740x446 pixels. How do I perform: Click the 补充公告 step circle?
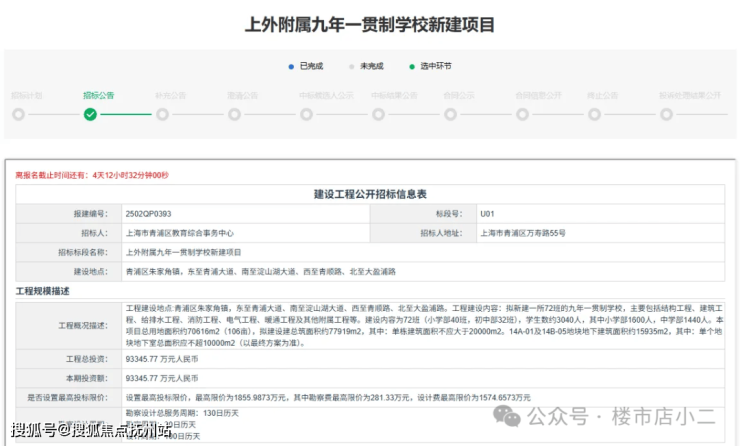[163, 114]
